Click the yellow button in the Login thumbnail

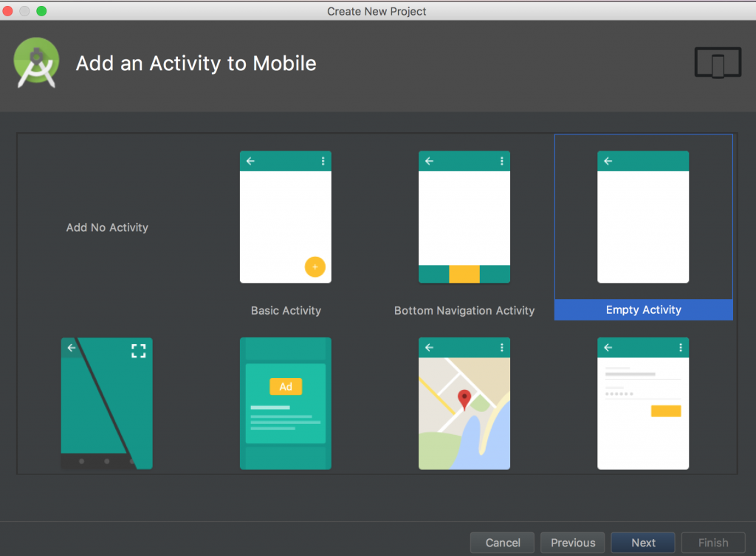666,411
